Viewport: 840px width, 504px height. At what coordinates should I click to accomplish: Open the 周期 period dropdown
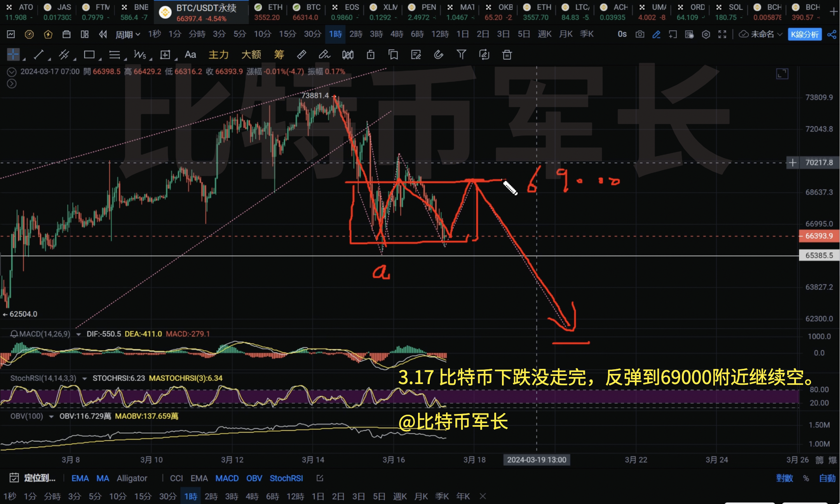[x=128, y=35]
